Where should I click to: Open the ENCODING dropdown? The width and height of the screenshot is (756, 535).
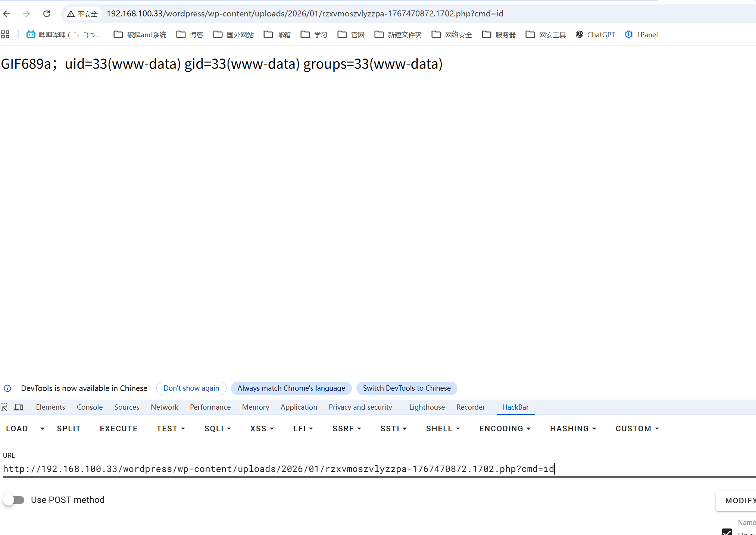coord(504,429)
